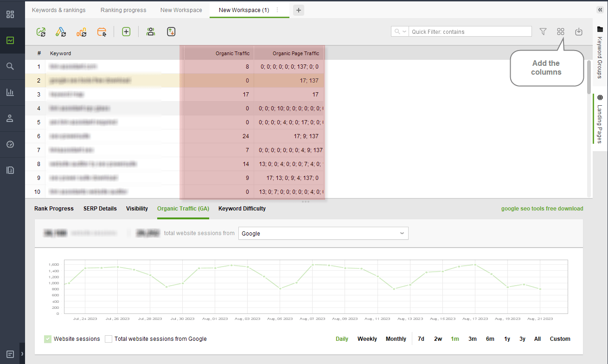Open the dashboard grid icon in left sidebar
The image size is (608, 364).
(10, 14)
